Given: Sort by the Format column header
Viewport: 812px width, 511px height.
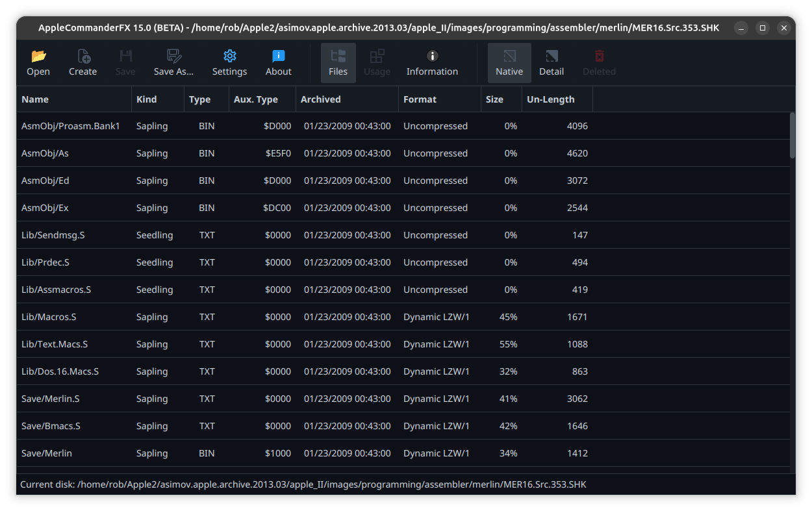Looking at the screenshot, I should pos(440,99).
